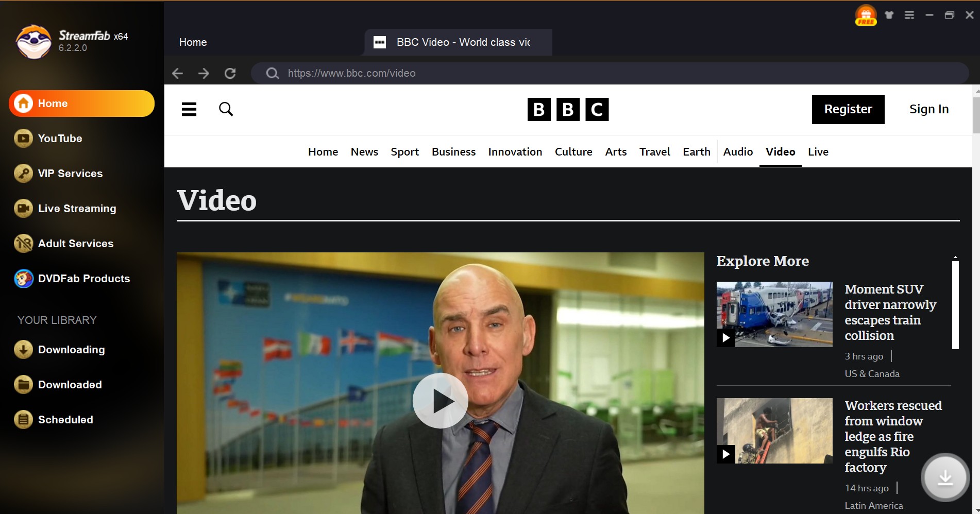Open BBC Travel nav item

click(655, 152)
